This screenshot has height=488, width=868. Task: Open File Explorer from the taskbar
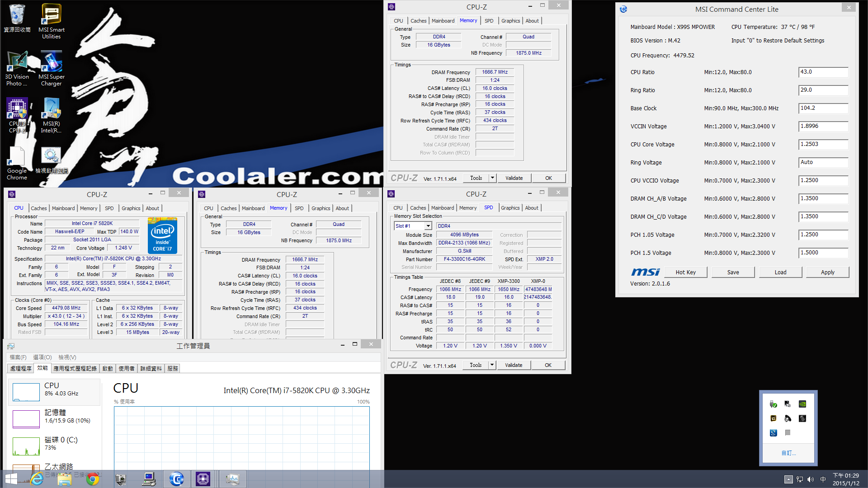[65, 479]
